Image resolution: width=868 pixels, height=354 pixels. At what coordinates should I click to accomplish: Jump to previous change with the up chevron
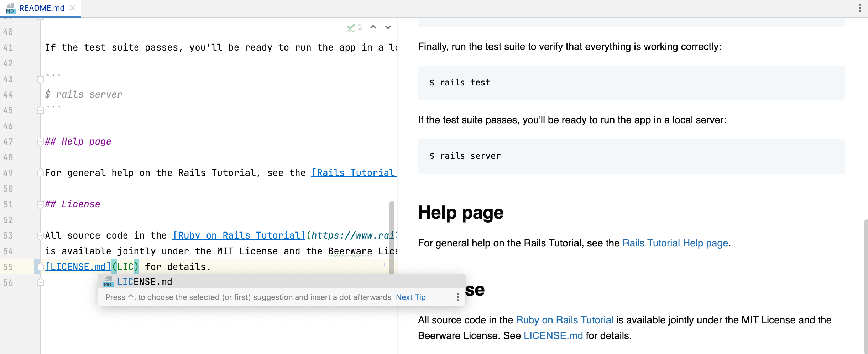tap(373, 27)
